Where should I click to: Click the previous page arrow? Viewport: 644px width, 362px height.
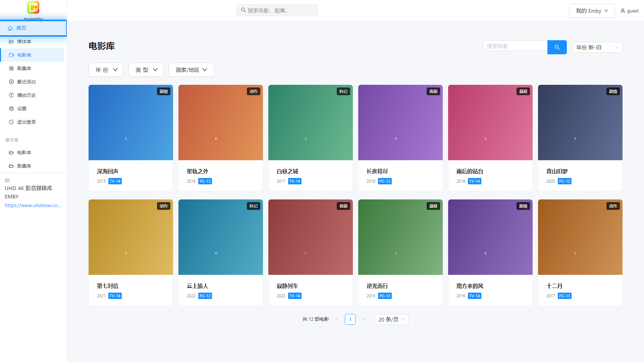point(337,319)
